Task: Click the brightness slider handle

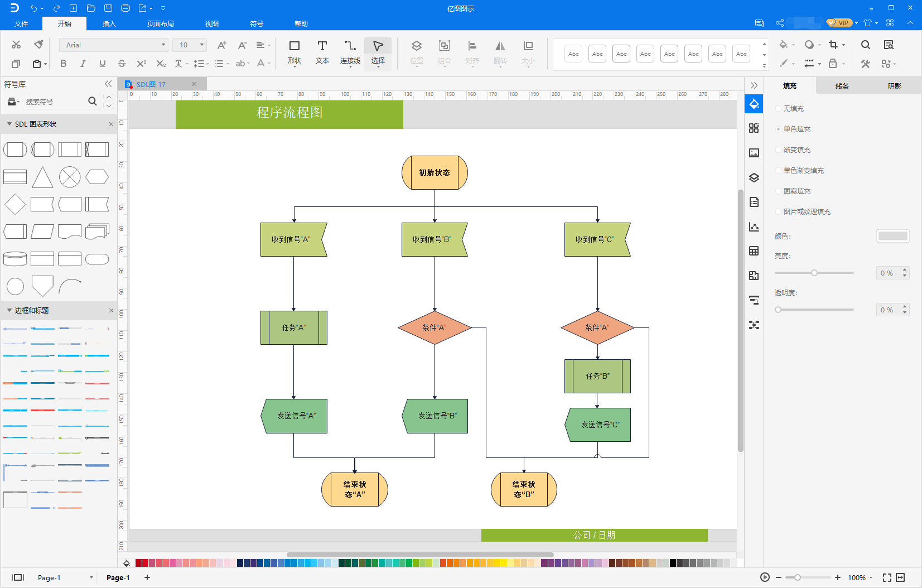Action: pyautogui.click(x=814, y=273)
